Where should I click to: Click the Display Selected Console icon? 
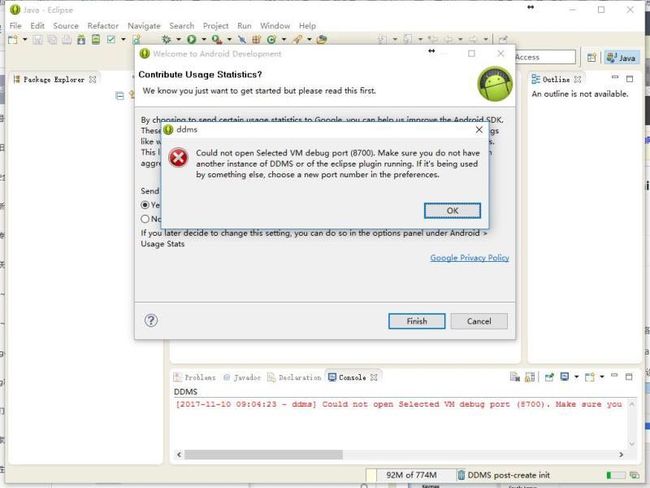coord(564,376)
